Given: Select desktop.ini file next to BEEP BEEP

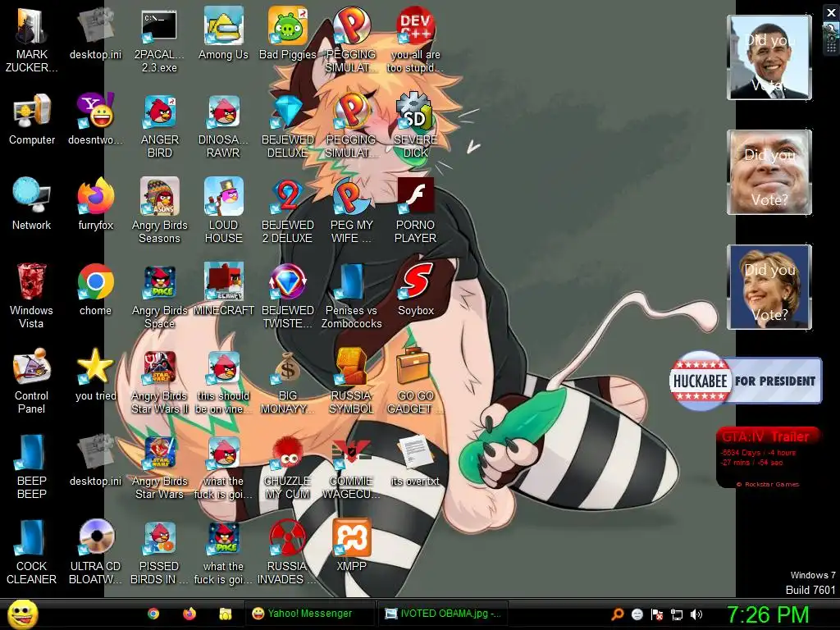Looking at the screenshot, I should (95, 459).
